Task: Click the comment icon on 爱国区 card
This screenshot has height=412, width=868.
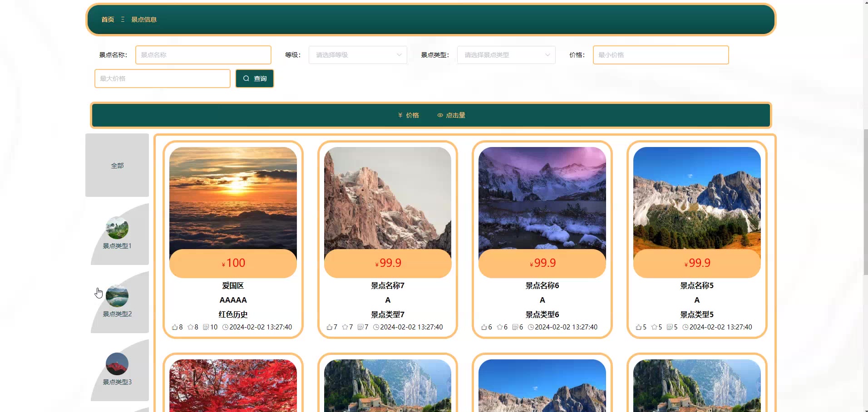Action: pyautogui.click(x=206, y=327)
